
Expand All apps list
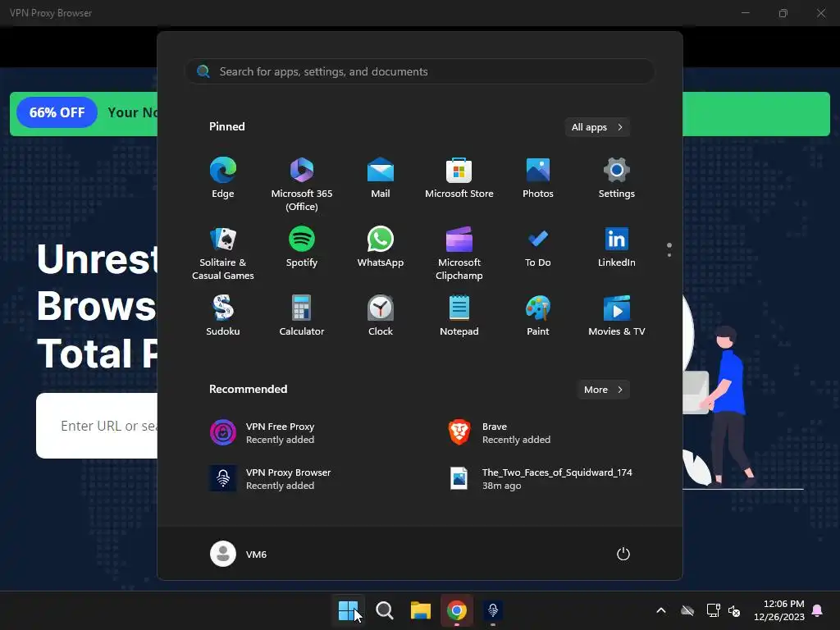[597, 127]
